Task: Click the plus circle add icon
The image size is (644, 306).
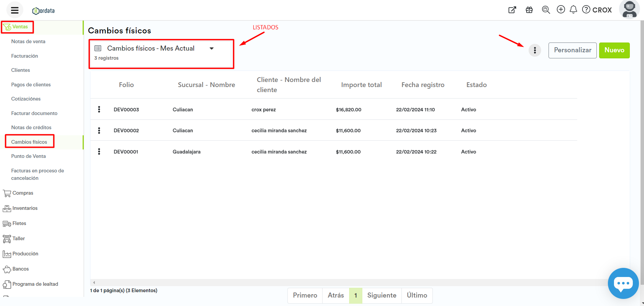Action: 561,9
